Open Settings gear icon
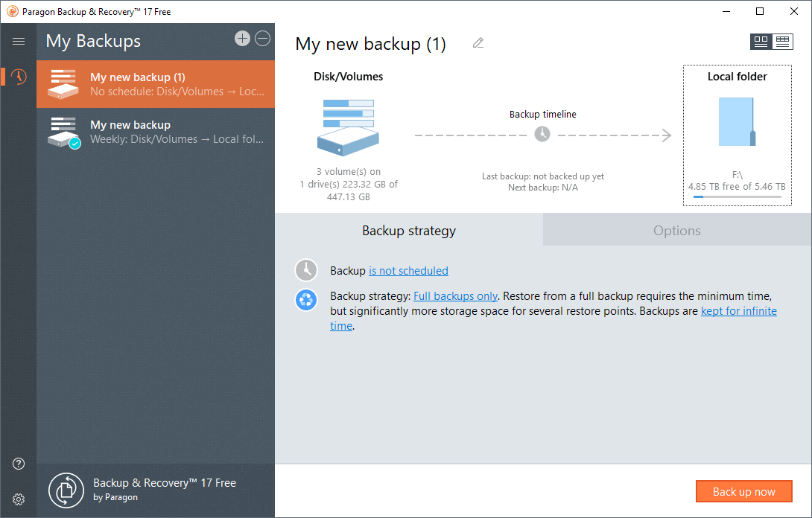 point(19,499)
